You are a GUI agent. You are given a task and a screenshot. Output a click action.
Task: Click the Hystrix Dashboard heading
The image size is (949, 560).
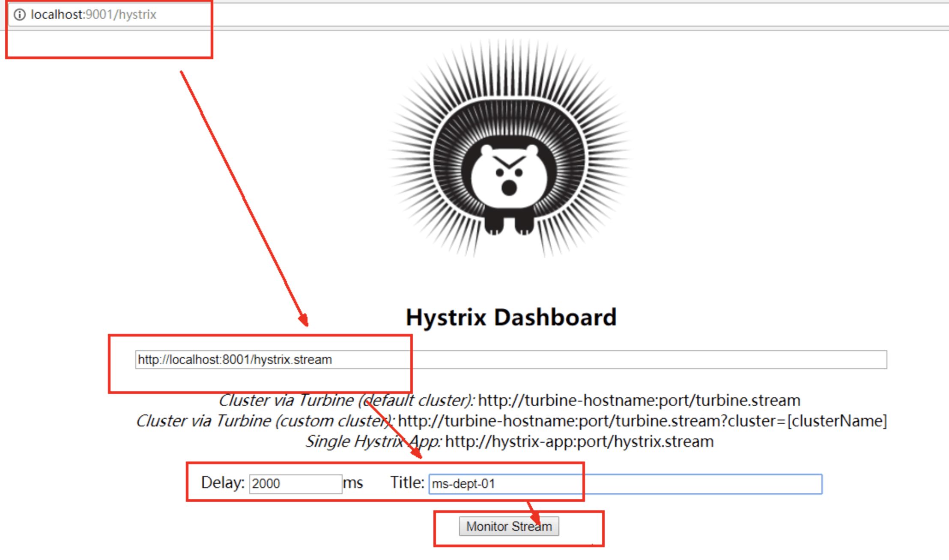[510, 318]
